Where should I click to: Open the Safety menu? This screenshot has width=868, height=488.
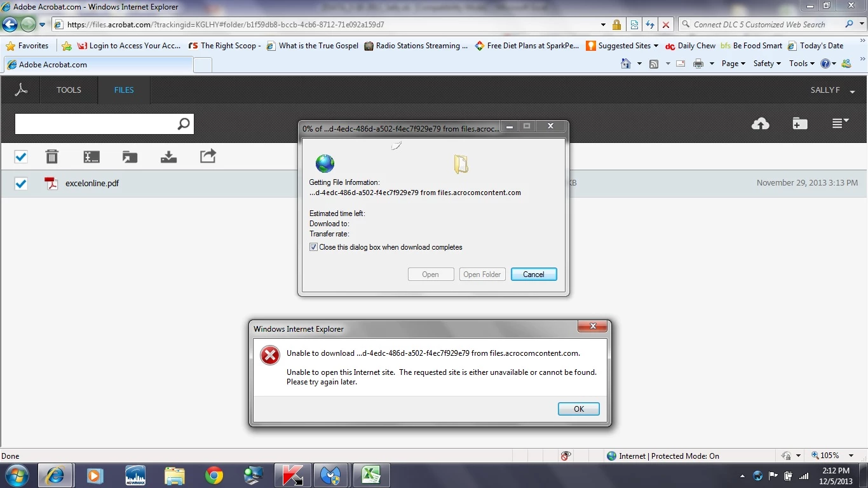coord(767,64)
